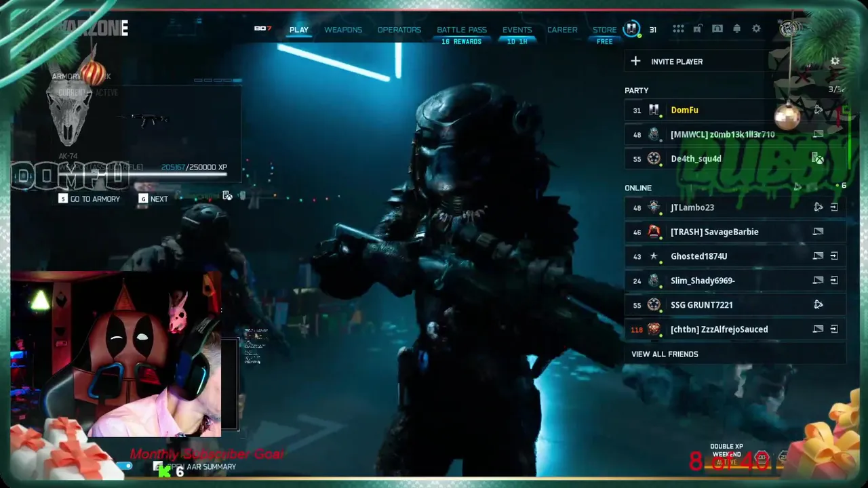This screenshot has width=868, height=488.
Task: Open the notifications bell icon
Action: click(x=736, y=29)
